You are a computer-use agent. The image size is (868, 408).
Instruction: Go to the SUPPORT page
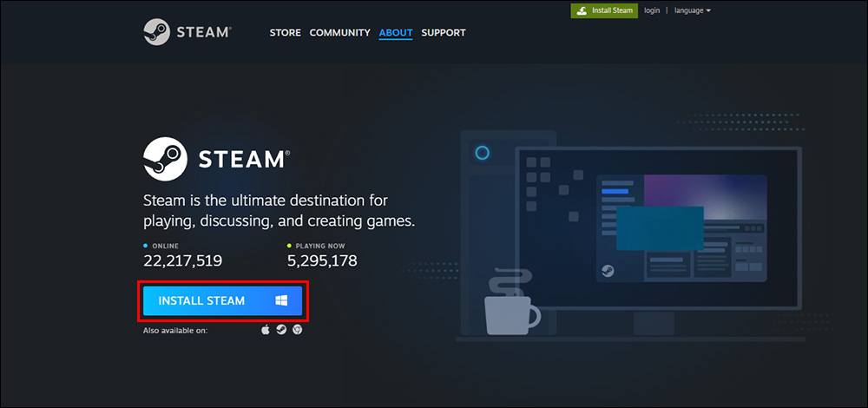coord(444,33)
